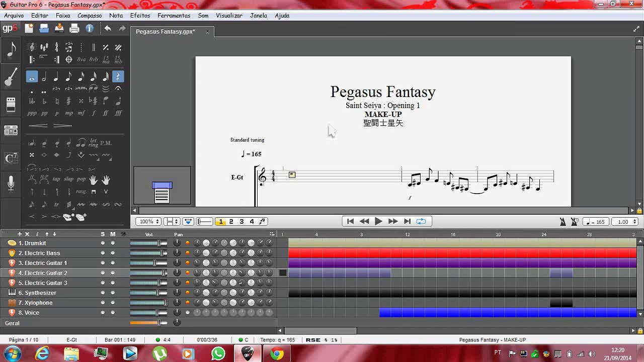644x362 pixels.
Task: Save the score with download-tray icon
Action: [x=59, y=28]
